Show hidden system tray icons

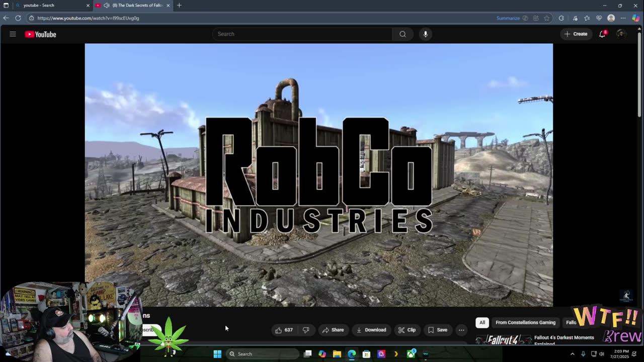[573, 354]
